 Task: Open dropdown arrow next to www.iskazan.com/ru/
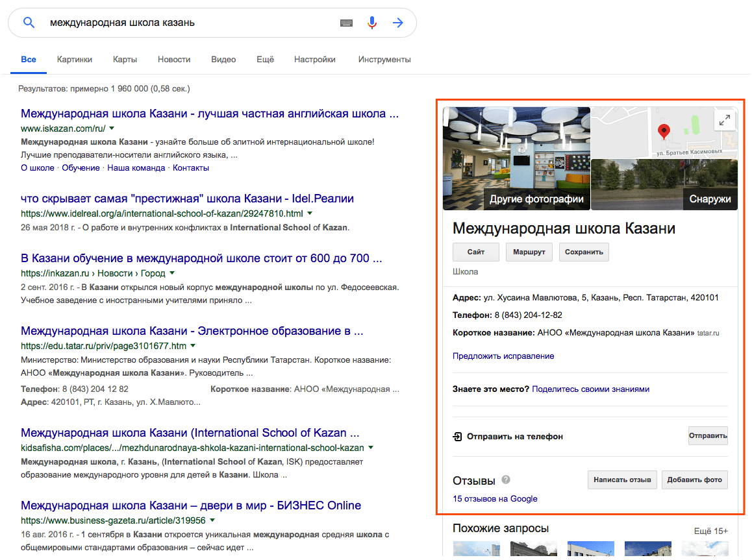tap(112, 128)
